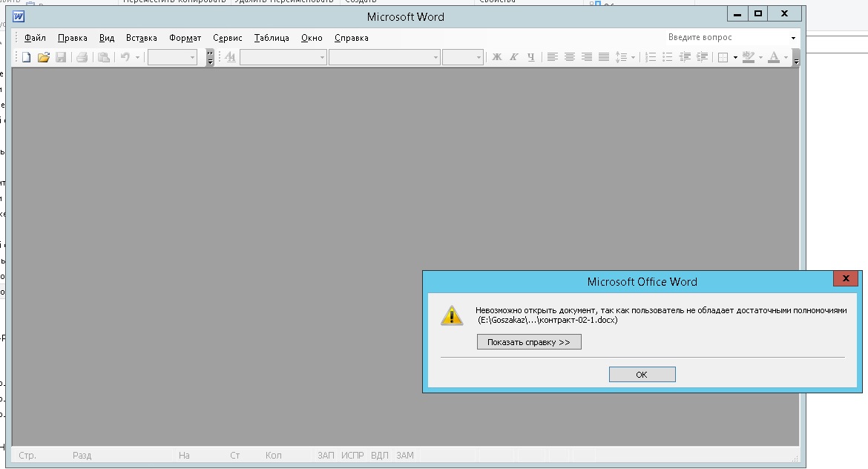Click the window resize grip corner
Image resolution: width=868 pixels, height=469 pixels.
tap(795, 459)
